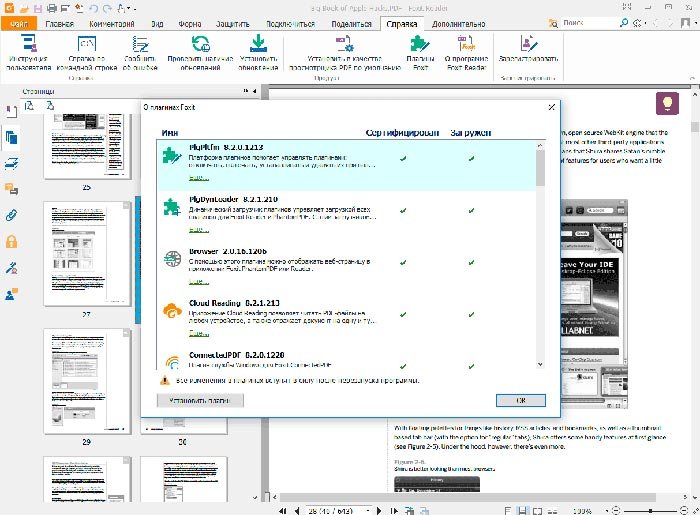Select continuous page view mode in status bar

click(522, 511)
